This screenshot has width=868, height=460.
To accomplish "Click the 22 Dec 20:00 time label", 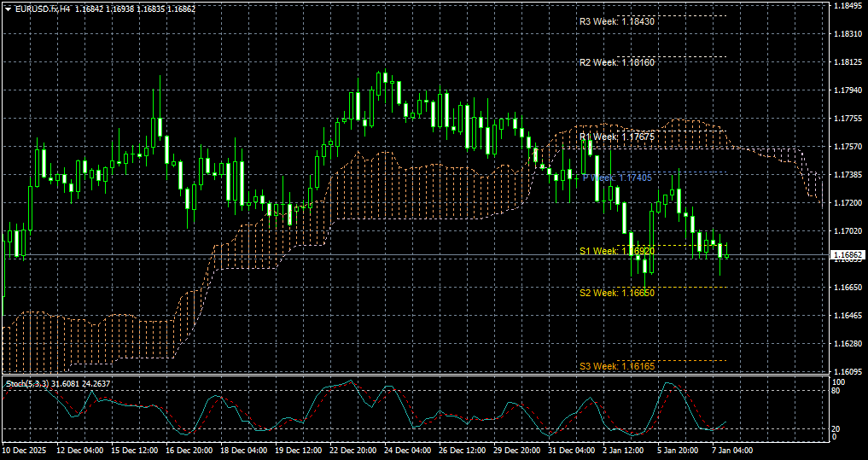I will point(353,451).
